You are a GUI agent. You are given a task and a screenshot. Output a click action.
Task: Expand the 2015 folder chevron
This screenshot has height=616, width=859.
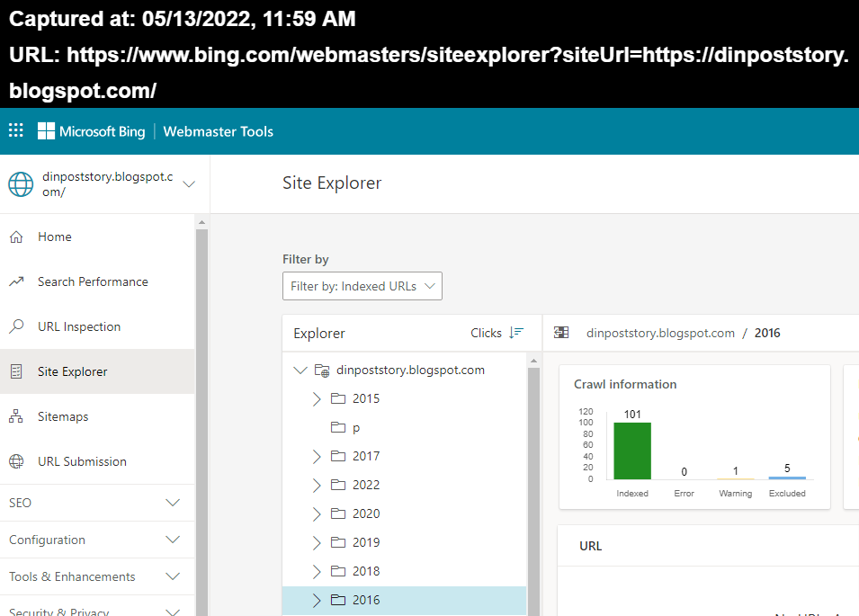[x=317, y=398]
